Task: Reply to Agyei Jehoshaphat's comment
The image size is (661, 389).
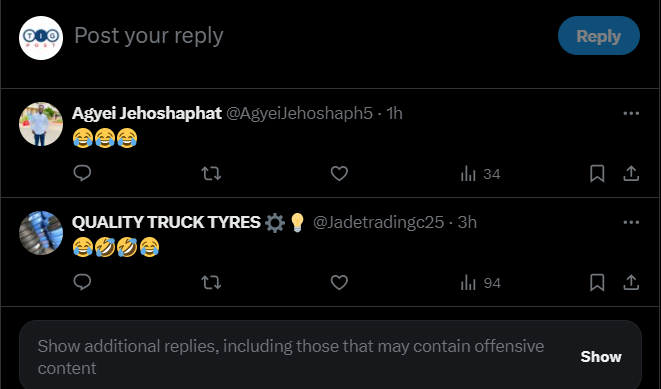Action: tap(82, 173)
